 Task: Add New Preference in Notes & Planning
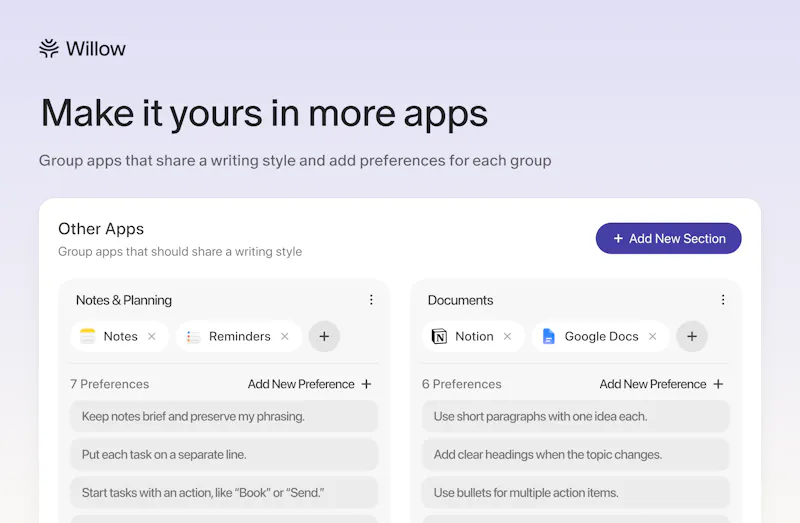[x=310, y=384]
